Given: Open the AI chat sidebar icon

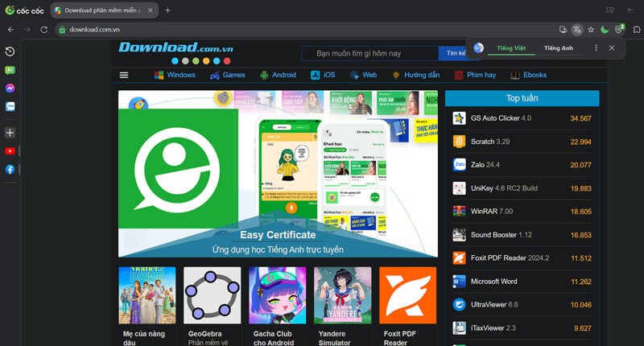Looking at the screenshot, I should (10, 70).
